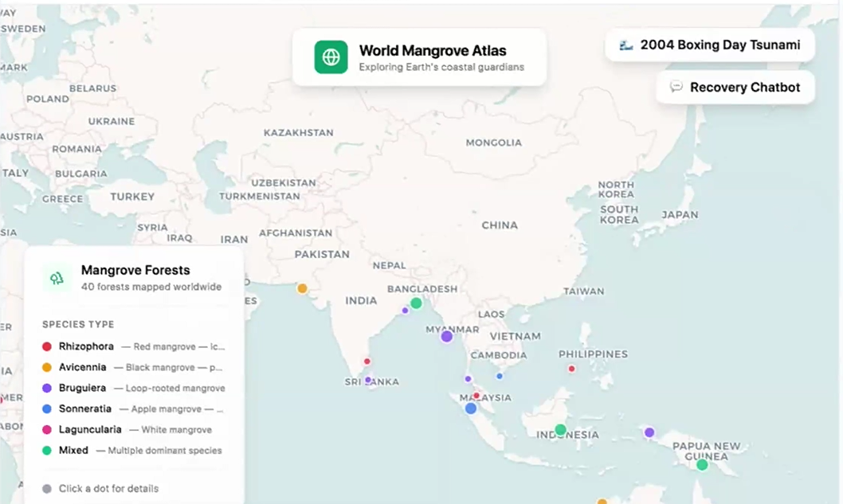Click the Sonneratia legend entry
The height and width of the screenshot is (504, 843).
133,409
